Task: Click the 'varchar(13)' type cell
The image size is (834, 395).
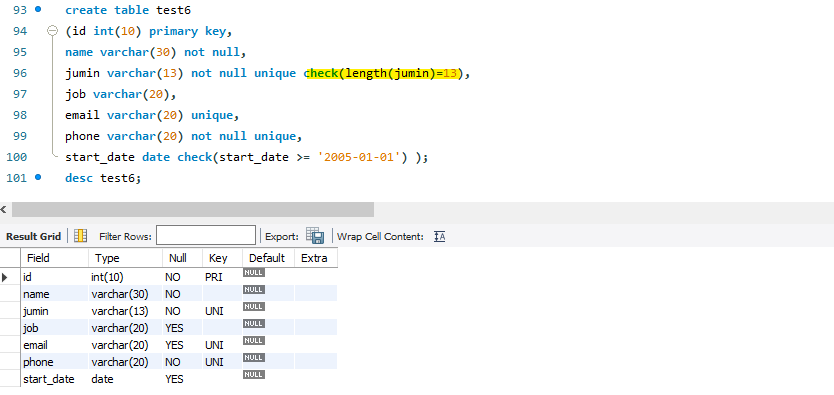Action: tap(126, 311)
